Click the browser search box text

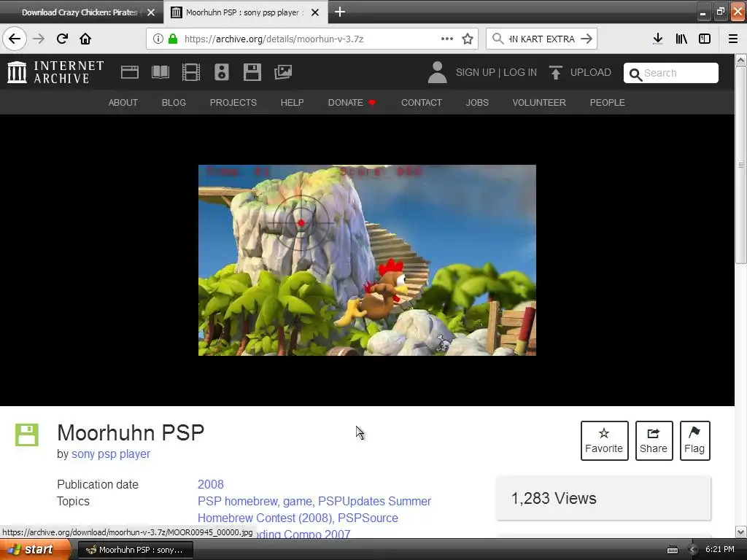tap(542, 39)
